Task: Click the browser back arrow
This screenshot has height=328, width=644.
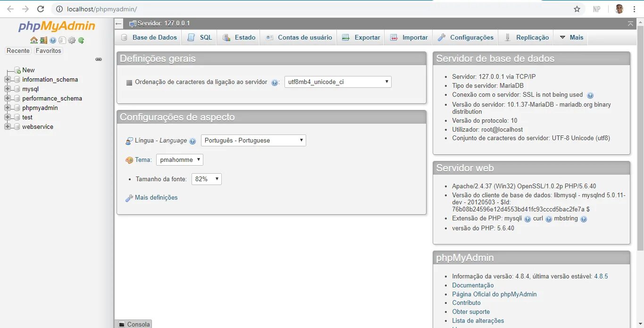Action: coord(10,9)
